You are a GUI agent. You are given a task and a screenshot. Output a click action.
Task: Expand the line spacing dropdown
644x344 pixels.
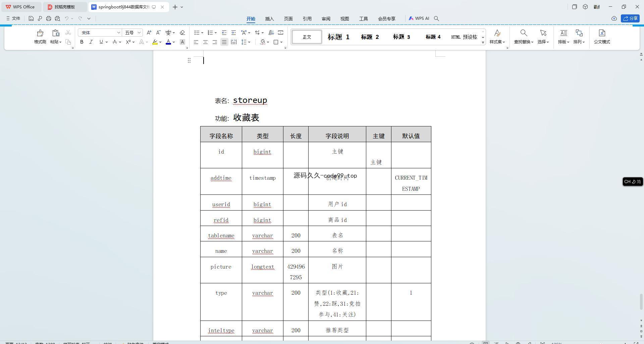(250, 42)
